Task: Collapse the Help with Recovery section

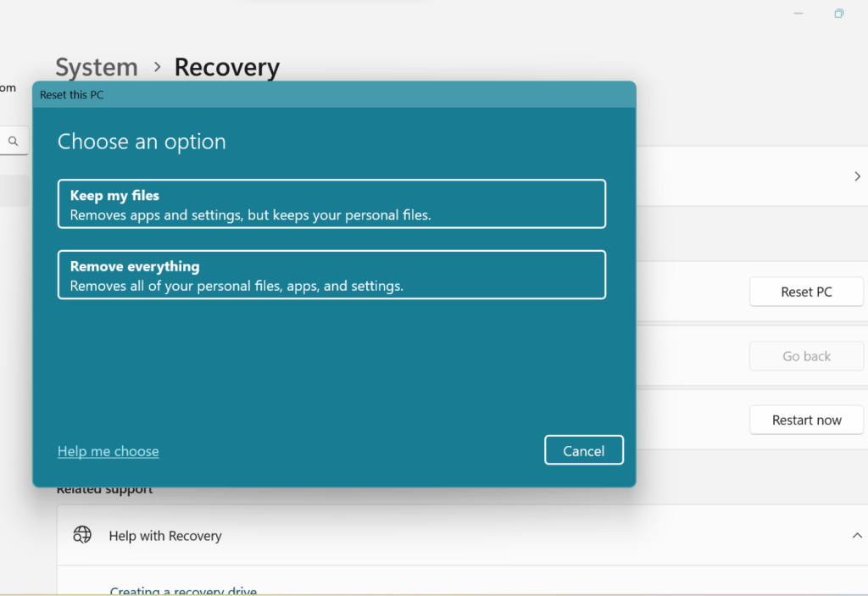Action: point(857,535)
